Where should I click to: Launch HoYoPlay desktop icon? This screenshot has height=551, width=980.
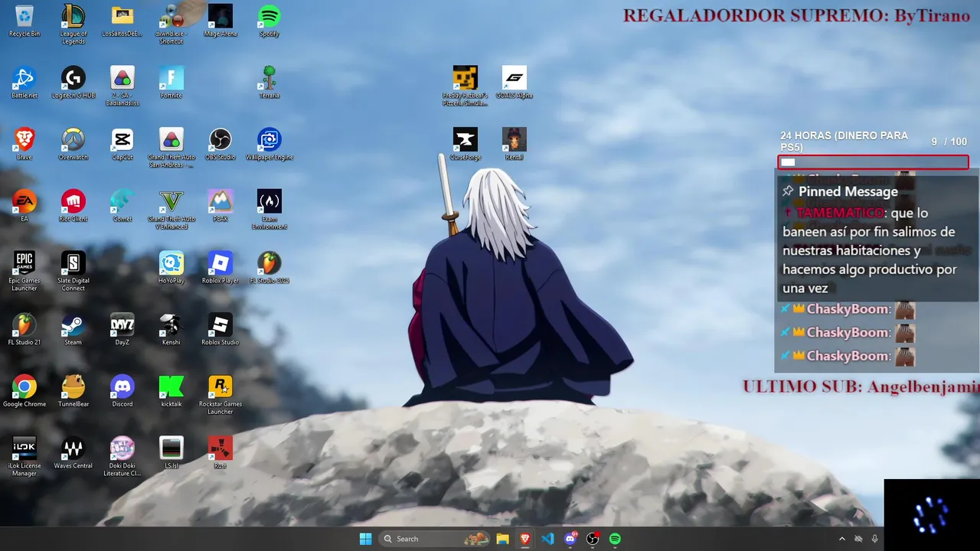point(171,268)
